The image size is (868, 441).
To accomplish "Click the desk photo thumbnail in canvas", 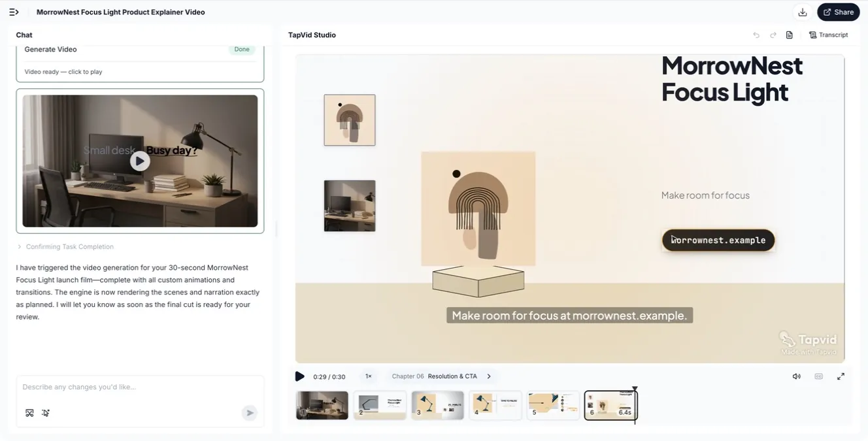I will (350, 206).
